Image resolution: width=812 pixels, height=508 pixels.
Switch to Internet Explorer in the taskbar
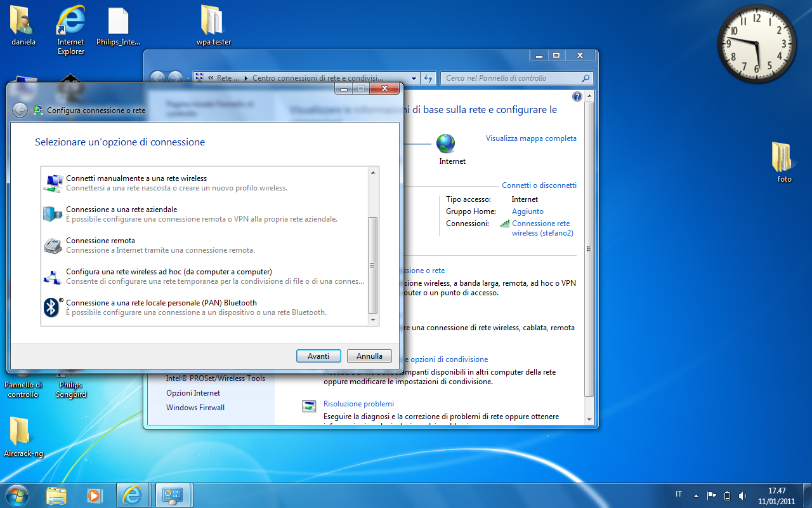133,495
